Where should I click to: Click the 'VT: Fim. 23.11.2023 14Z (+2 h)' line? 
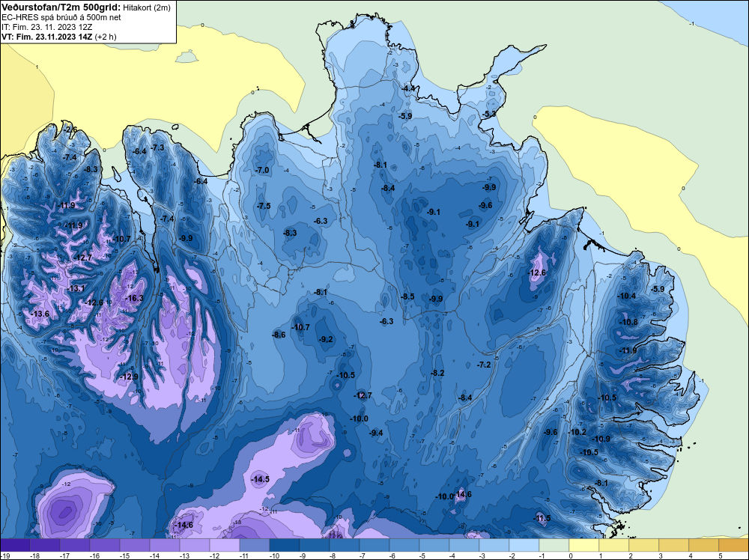[58, 37]
